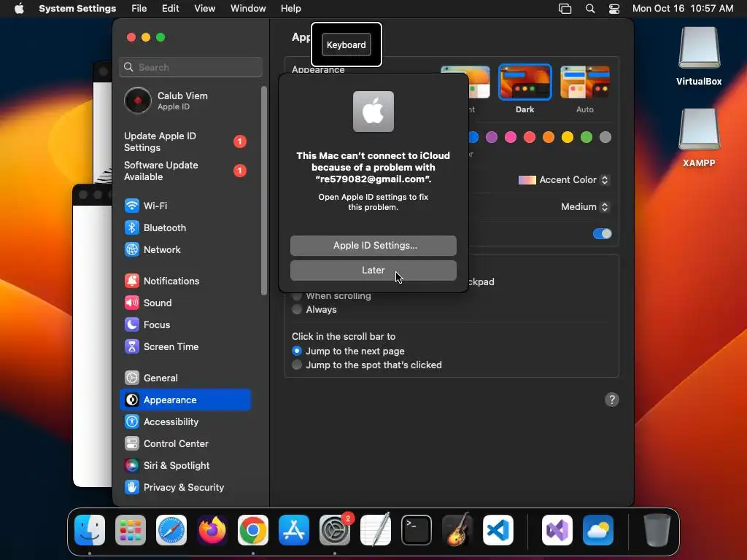Image resolution: width=747 pixels, height=560 pixels.
Task: Select Appearance in the sidebar
Action: tap(185, 400)
